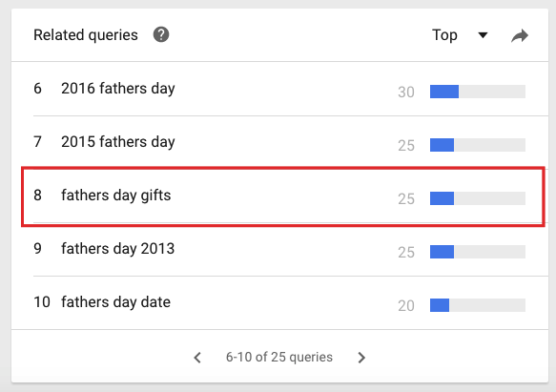Click the bar for 2016 fathers day

(477, 92)
